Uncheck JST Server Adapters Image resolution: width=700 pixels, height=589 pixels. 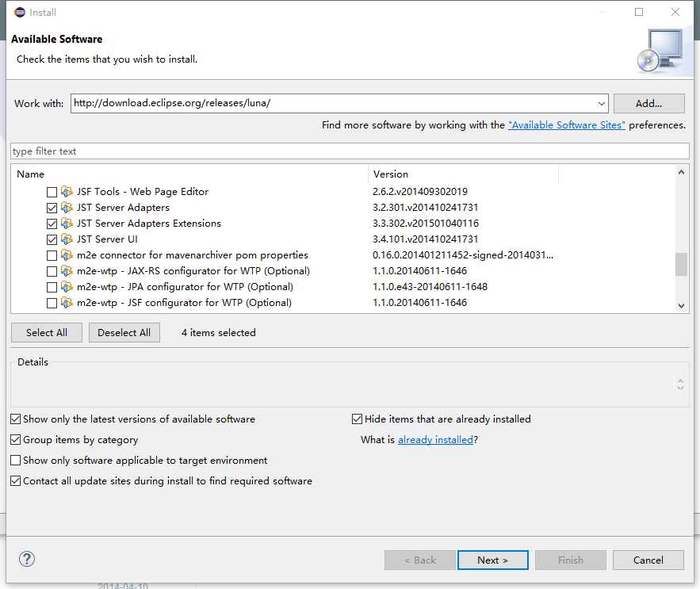(52, 208)
